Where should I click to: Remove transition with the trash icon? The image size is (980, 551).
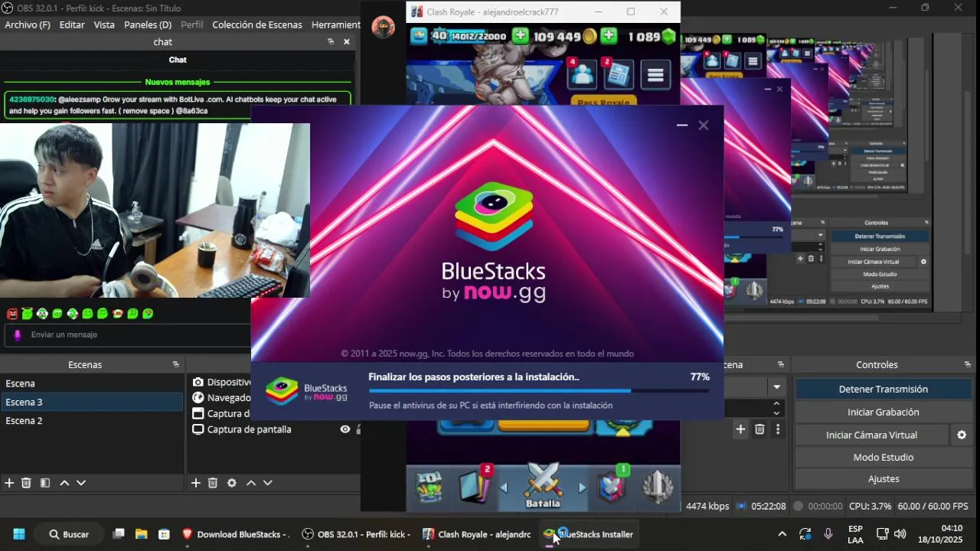pos(759,429)
